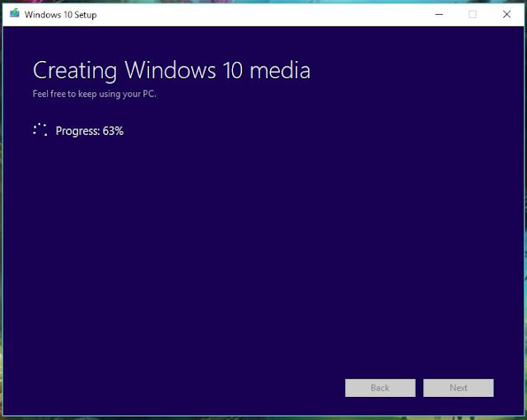Image resolution: width=527 pixels, height=420 pixels.
Task: Click the Windows 10 Setup title bar icon
Action: [15, 13]
